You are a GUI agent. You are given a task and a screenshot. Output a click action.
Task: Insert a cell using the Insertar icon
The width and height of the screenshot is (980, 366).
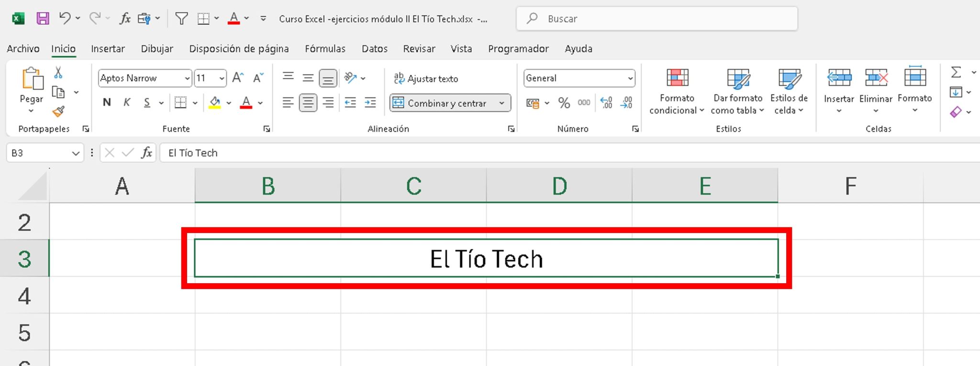[x=838, y=89]
